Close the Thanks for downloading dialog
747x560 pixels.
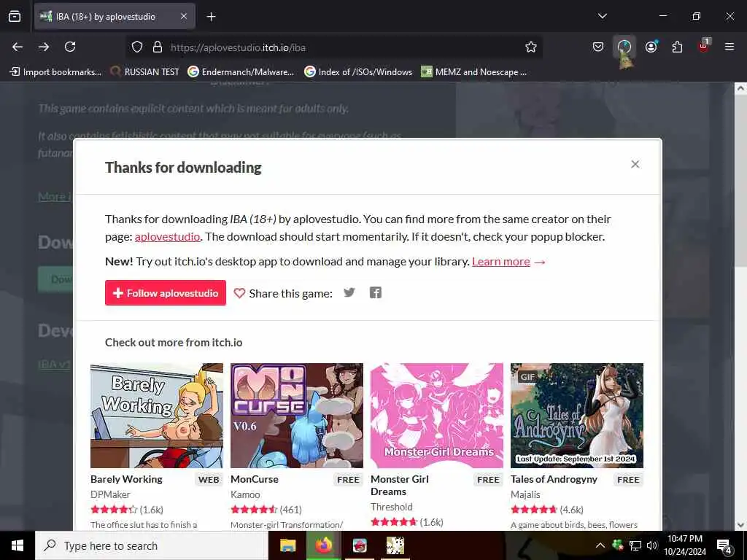[635, 164]
